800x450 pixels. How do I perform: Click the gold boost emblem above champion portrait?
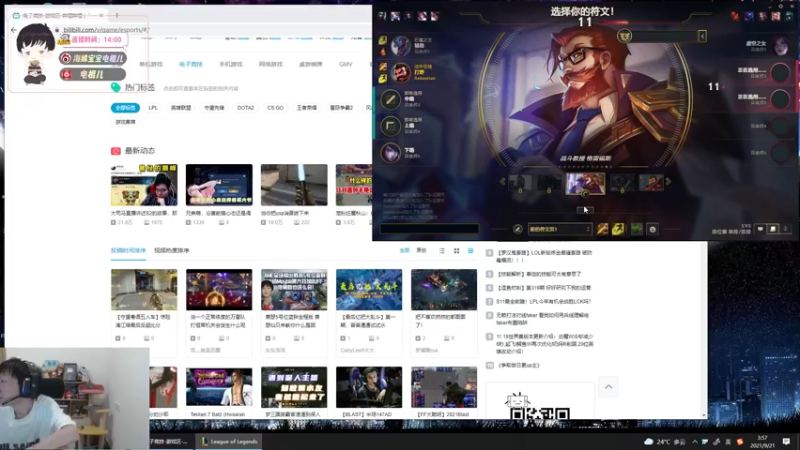624,36
